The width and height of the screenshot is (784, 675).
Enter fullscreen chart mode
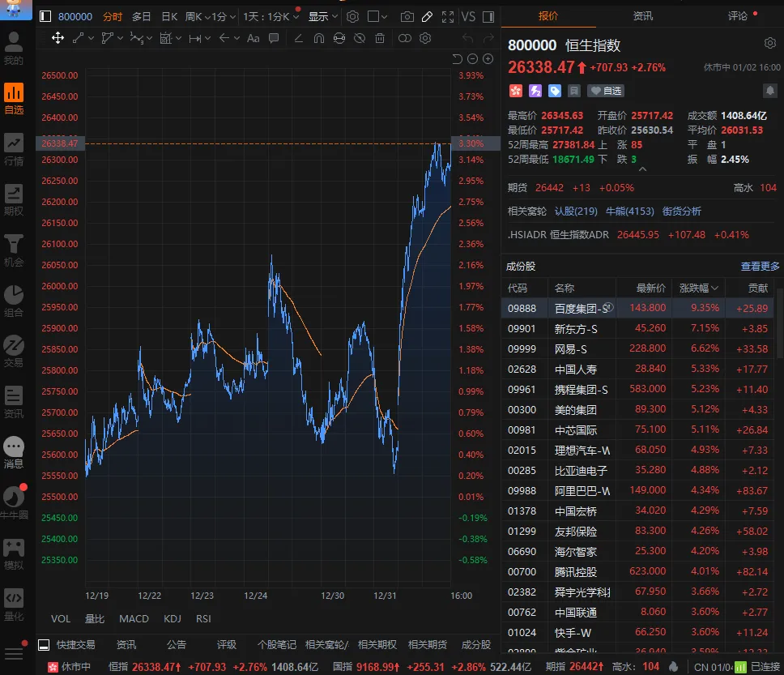coord(448,16)
